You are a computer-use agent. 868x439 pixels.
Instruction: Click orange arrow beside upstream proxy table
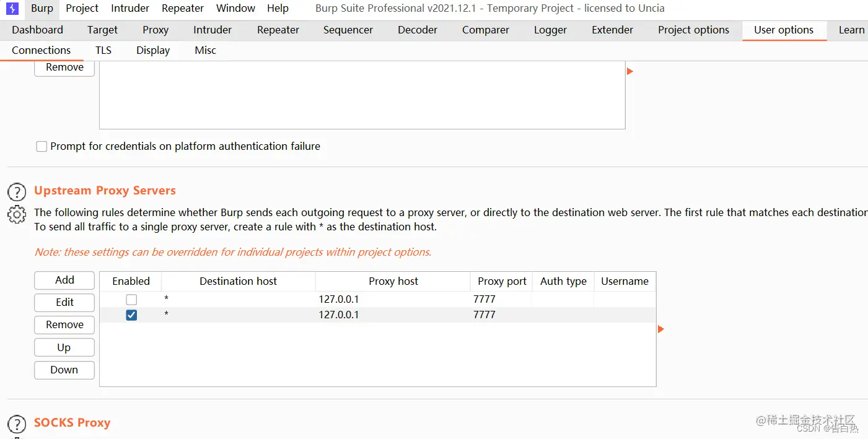click(660, 329)
